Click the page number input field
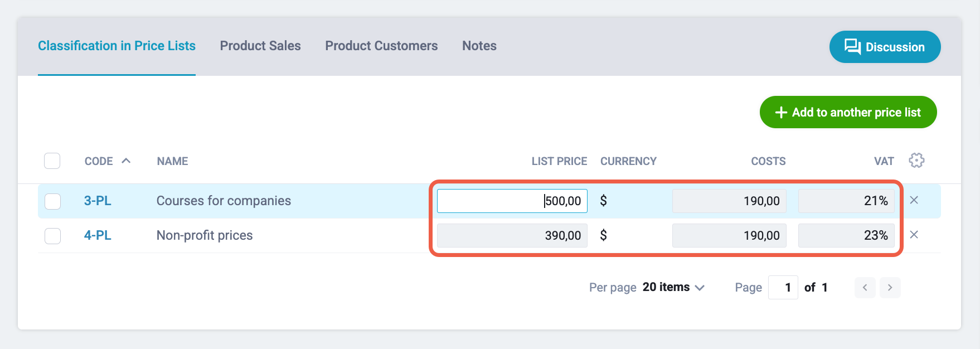This screenshot has width=980, height=349. tap(783, 288)
